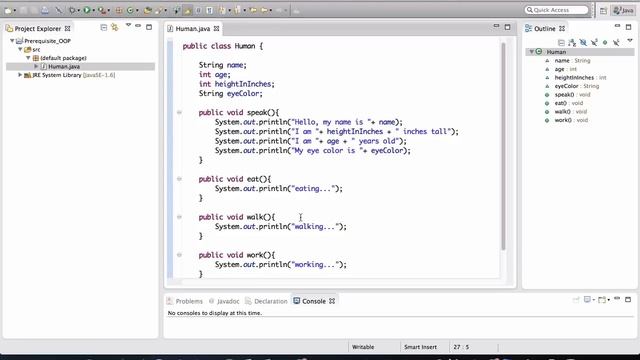
Task: Run the program with green Run button
Action: coord(87,10)
